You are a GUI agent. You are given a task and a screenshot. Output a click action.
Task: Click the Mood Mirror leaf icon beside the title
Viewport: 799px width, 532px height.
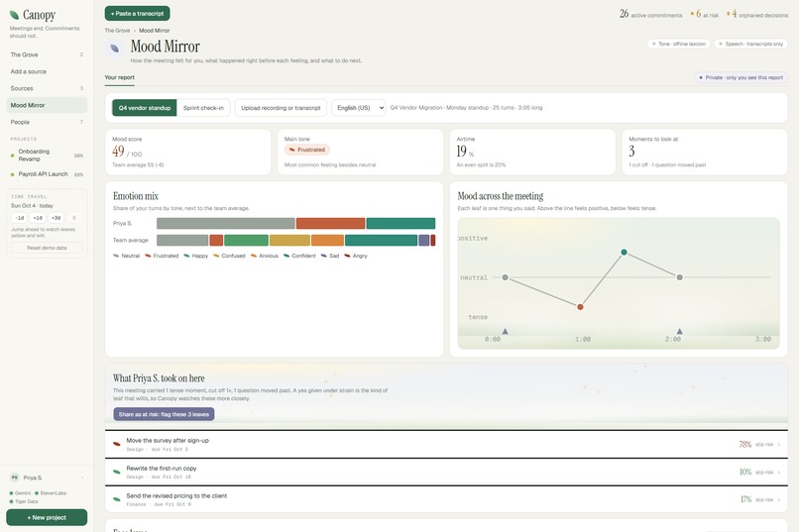pos(115,49)
